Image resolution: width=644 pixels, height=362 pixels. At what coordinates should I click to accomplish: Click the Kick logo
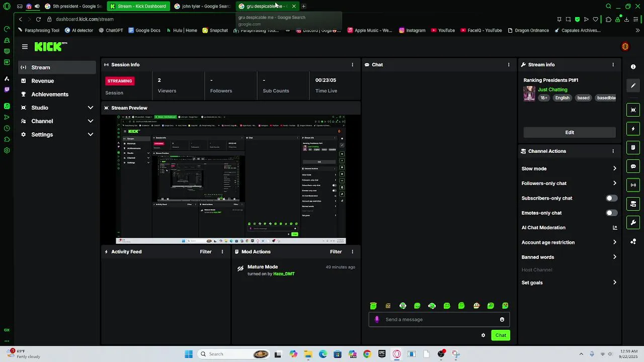click(x=50, y=47)
